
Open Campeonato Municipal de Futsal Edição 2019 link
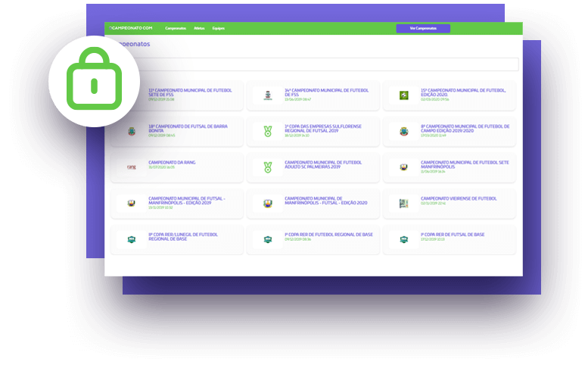(x=186, y=200)
